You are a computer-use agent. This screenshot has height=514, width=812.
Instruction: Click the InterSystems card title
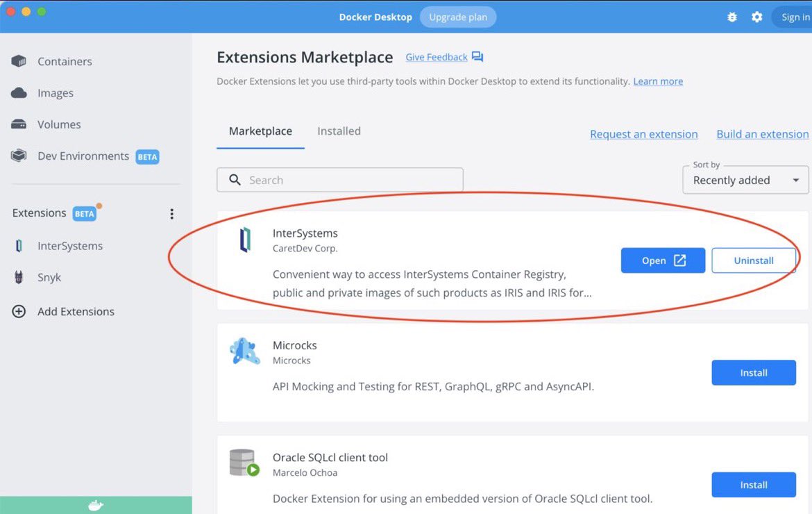click(x=305, y=233)
